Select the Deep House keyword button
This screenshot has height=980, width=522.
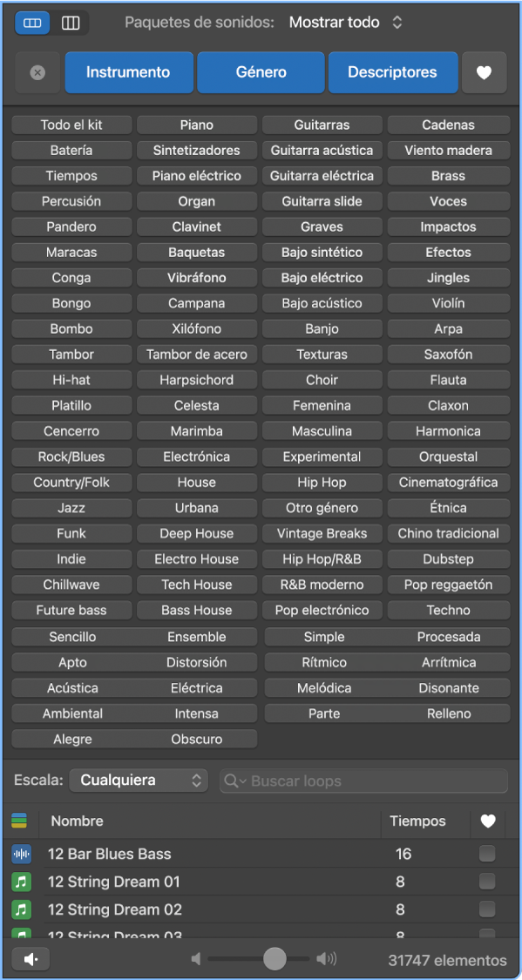coord(196,533)
